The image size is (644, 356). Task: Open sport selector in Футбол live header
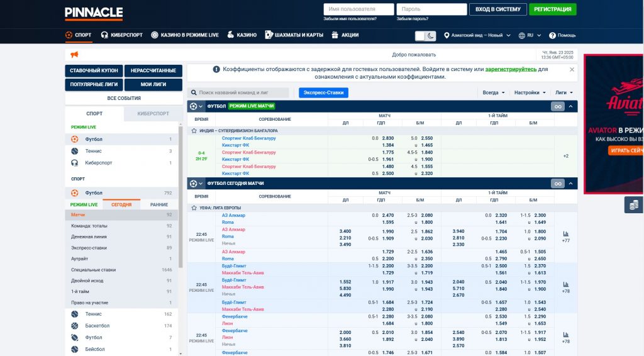pos(196,106)
